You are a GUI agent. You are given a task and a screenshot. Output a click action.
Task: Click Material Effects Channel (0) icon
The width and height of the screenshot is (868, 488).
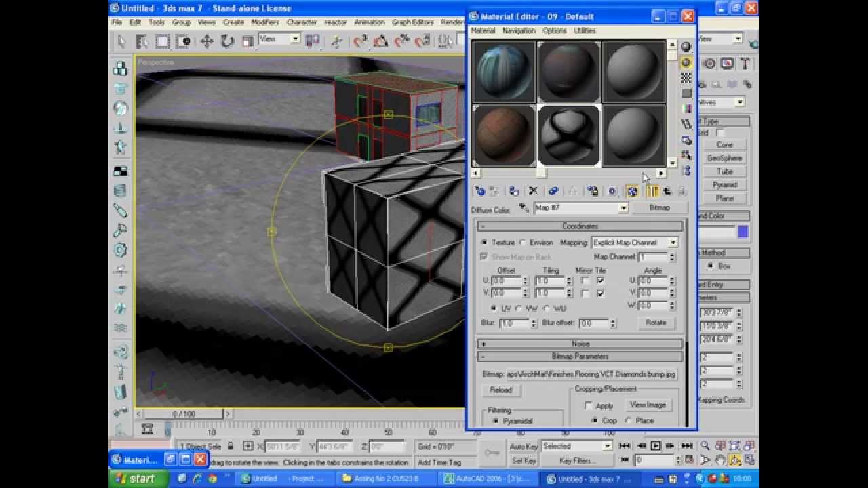(x=612, y=192)
